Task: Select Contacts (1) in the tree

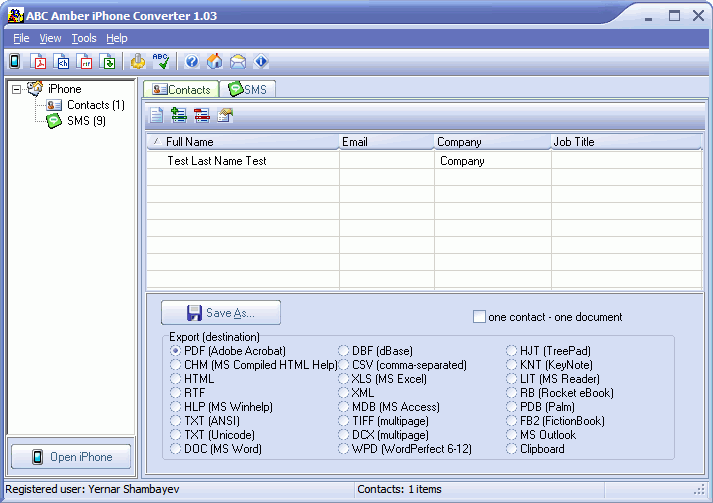Action: [x=95, y=105]
